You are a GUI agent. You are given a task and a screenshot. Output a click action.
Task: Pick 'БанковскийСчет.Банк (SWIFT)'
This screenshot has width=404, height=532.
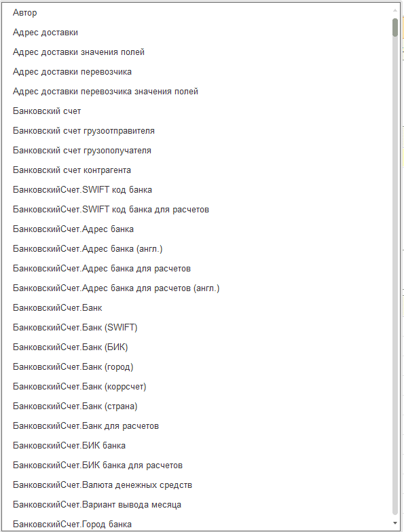(197, 327)
